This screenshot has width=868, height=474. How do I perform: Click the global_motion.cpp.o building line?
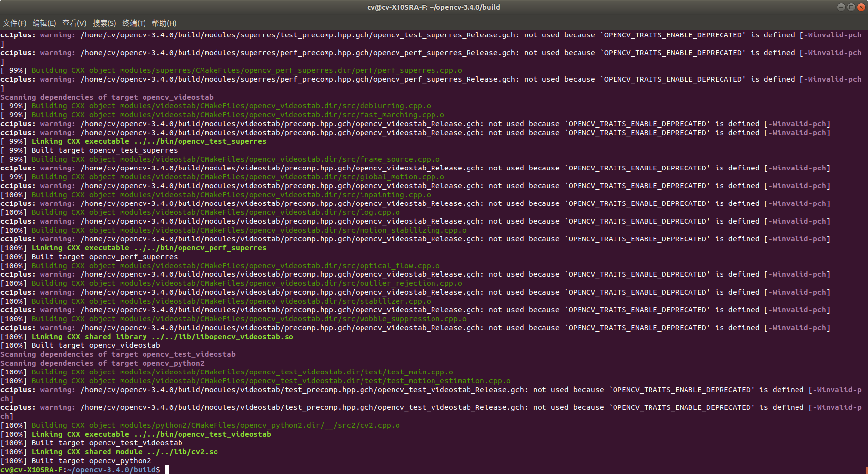pyautogui.click(x=222, y=177)
